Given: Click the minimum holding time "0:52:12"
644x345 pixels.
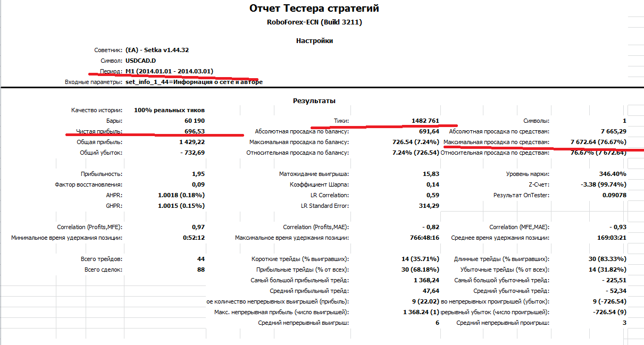Looking at the screenshot, I should (194, 238).
